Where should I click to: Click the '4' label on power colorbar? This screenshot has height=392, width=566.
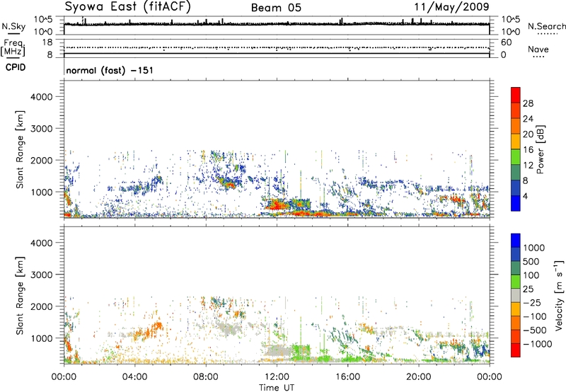[x=525, y=196]
